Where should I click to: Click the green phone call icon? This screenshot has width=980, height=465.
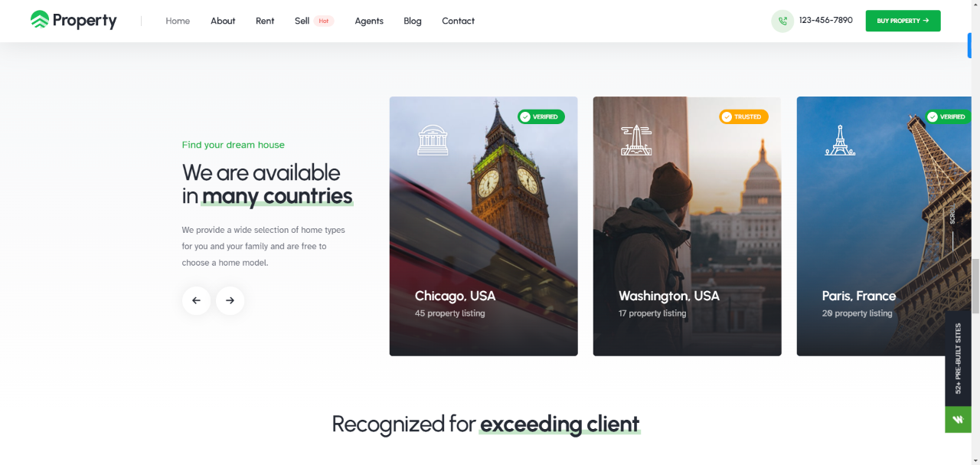tap(782, 21)
